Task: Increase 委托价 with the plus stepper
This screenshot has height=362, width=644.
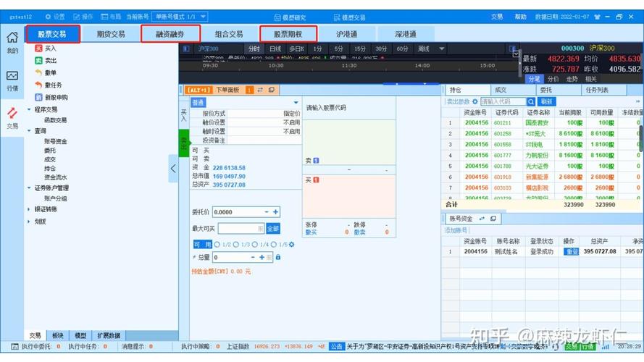Action: 275,212
